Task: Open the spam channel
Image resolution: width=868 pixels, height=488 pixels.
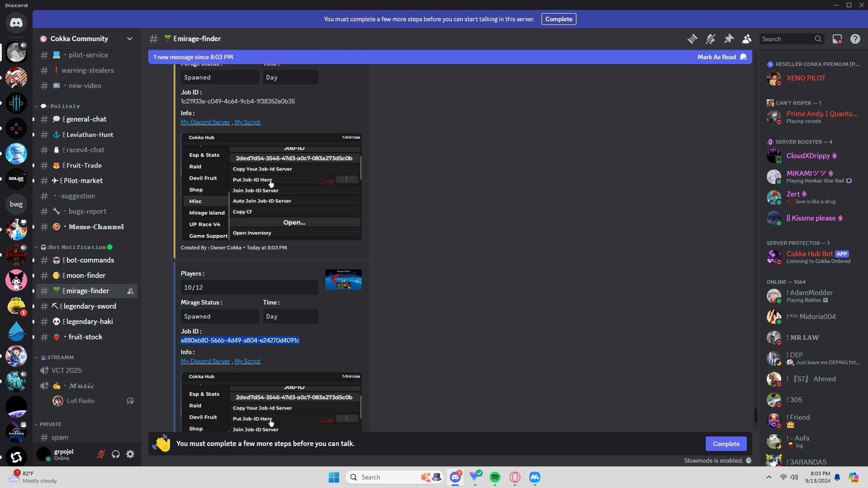Action: click(87, 437)
